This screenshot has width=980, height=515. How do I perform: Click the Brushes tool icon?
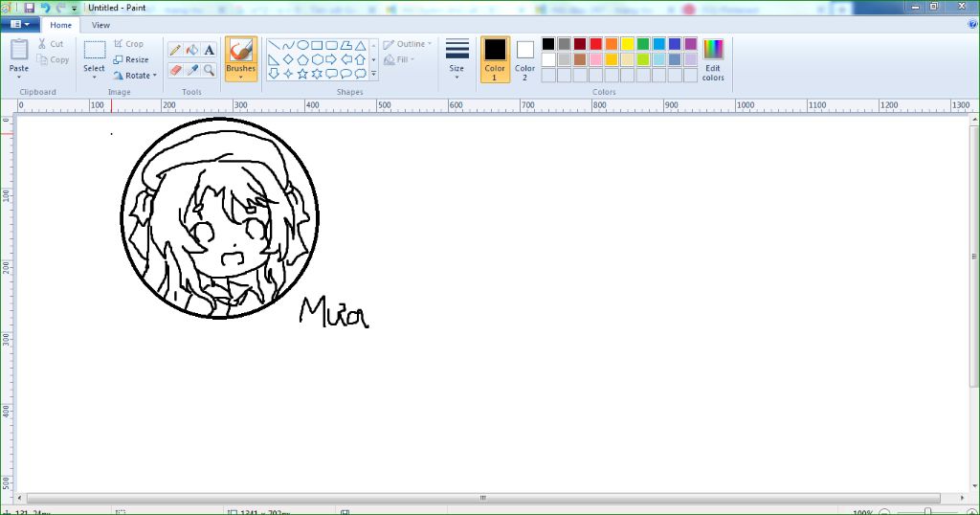240,51
